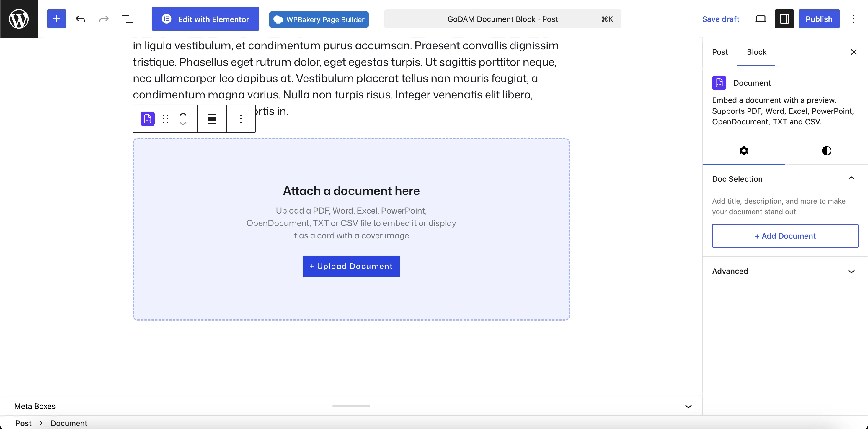
Task: Open WPBakery Page Builder
Action: (x=319, y=19)
